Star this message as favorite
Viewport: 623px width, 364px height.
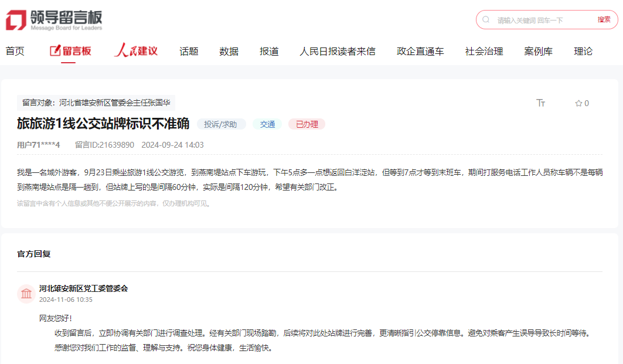(581, 103)
